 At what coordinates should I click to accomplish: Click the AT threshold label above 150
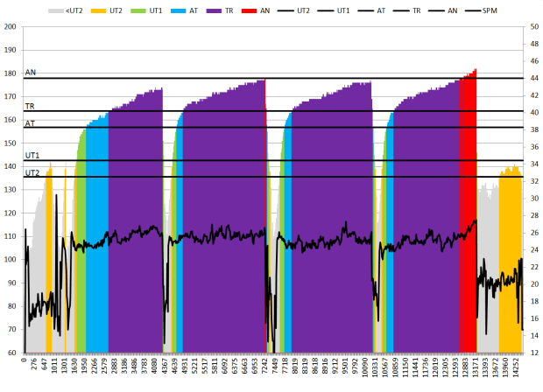[x=30, y=123]
